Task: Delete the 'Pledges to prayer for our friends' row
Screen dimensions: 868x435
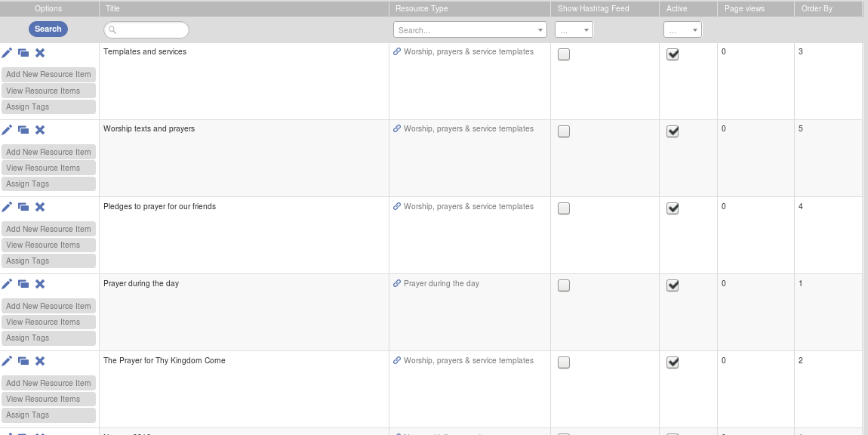Action: (40, 207)
